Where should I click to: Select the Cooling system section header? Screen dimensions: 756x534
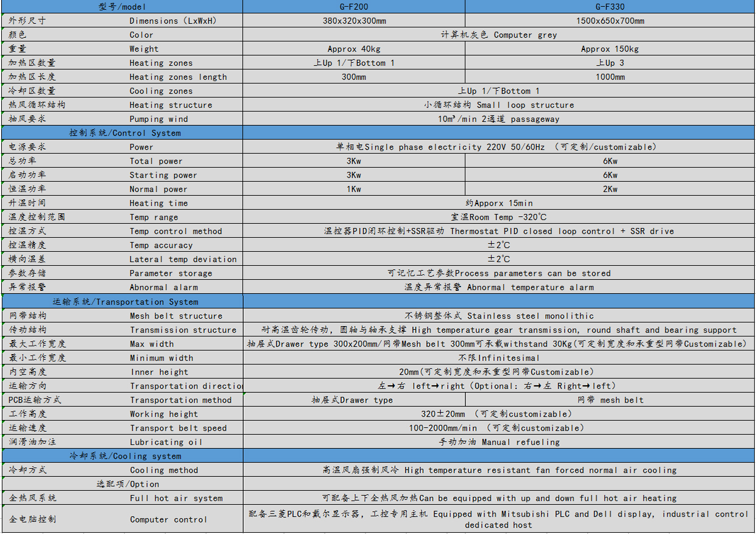(x=125, y=456)
